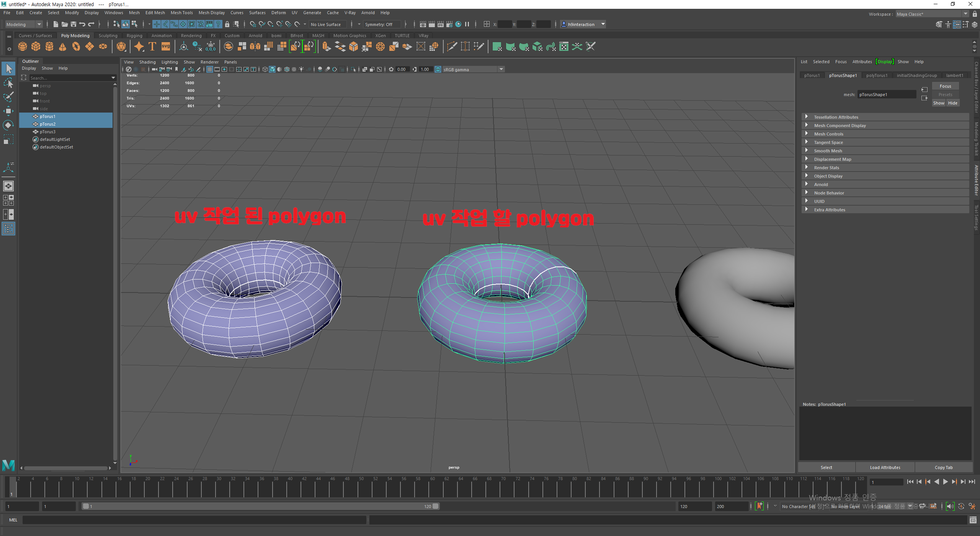Viewport: 980px width, 536px height.
Task: Select the Paint Selection tool
Action: click(x=8, y=97)
